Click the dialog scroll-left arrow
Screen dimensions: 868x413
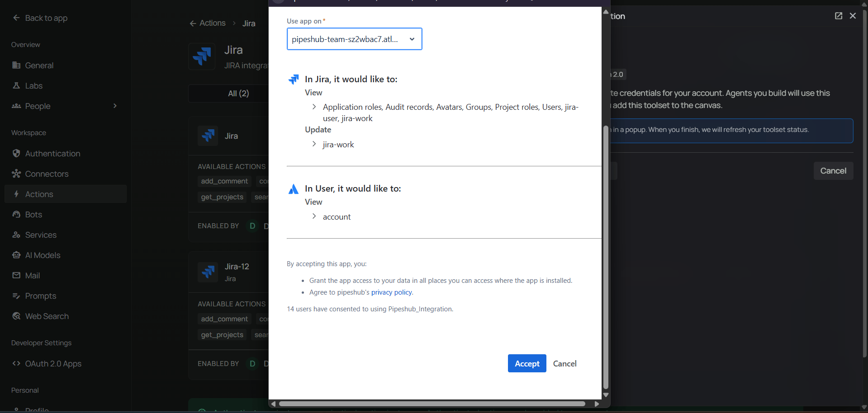tap(273, 404)
